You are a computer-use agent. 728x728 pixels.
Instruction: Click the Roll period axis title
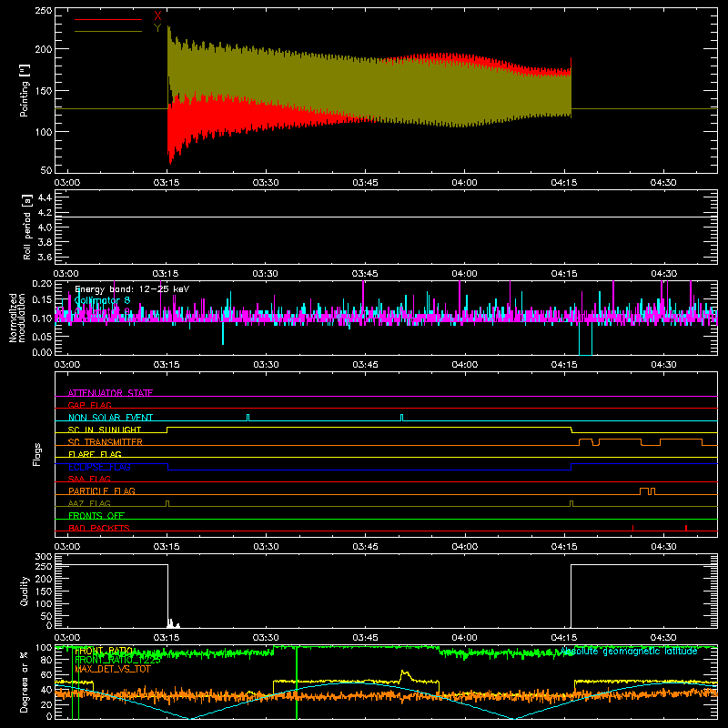[x=27, y=227]
